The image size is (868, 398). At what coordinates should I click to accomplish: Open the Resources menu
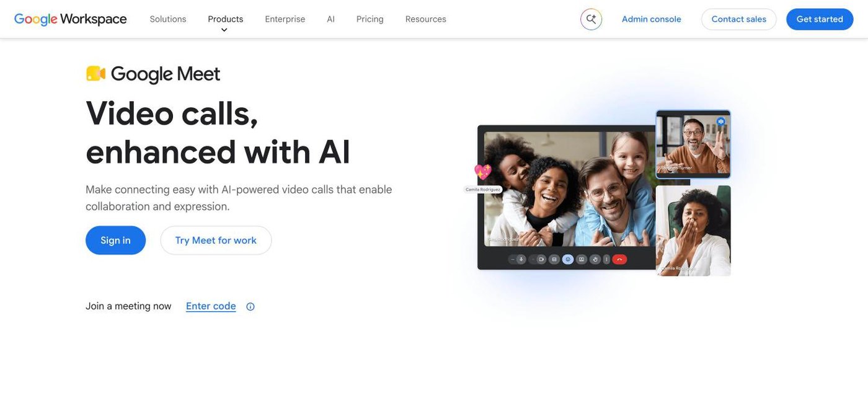tap(426, 19)
